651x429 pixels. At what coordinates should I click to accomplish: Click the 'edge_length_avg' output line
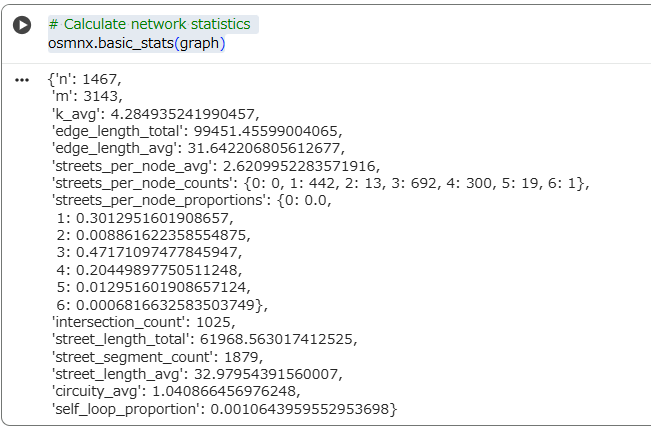(x=198, y=148)
